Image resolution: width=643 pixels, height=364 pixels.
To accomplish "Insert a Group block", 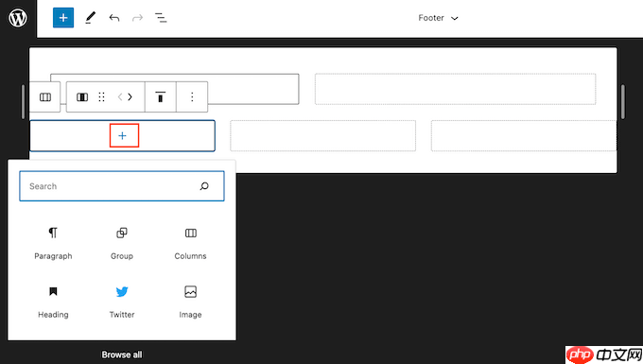I will point(122,243).
